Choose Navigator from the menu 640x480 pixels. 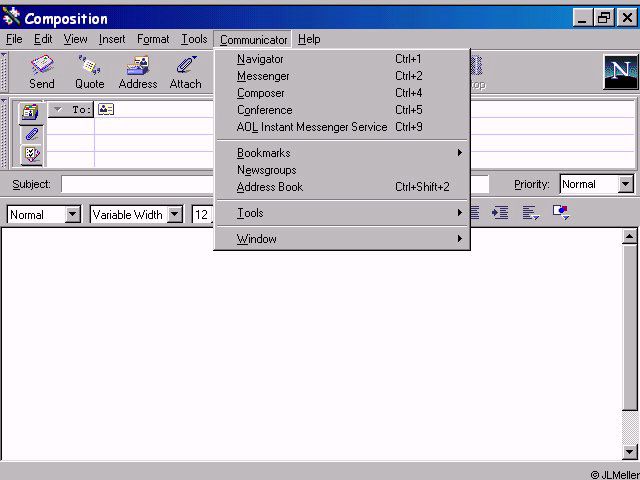click(x=342, y=59)
